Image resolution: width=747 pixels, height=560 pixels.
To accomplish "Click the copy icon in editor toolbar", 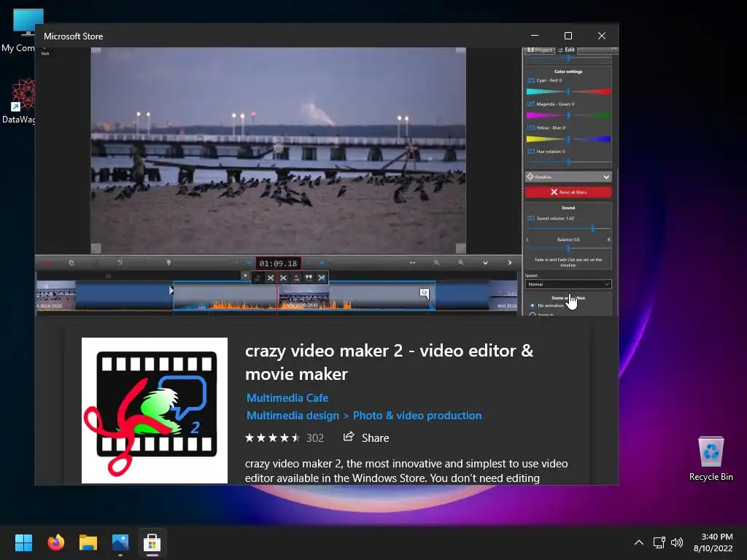I will pyautogui.click(x=71, y=262).
